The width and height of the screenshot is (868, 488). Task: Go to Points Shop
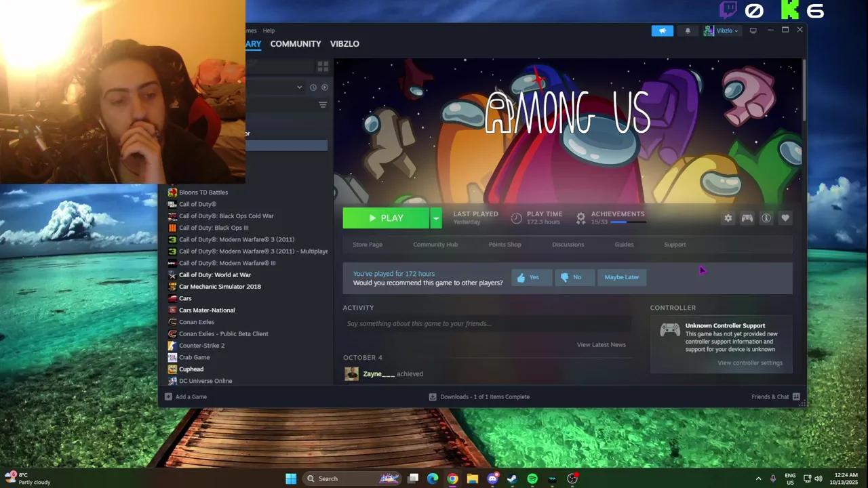pos(505,245)
